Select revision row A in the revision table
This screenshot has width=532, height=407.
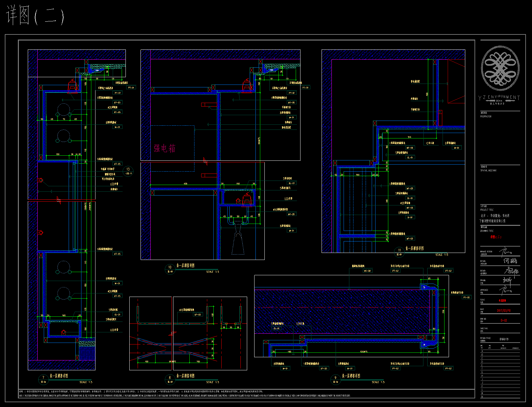click(x=500, y=351)
